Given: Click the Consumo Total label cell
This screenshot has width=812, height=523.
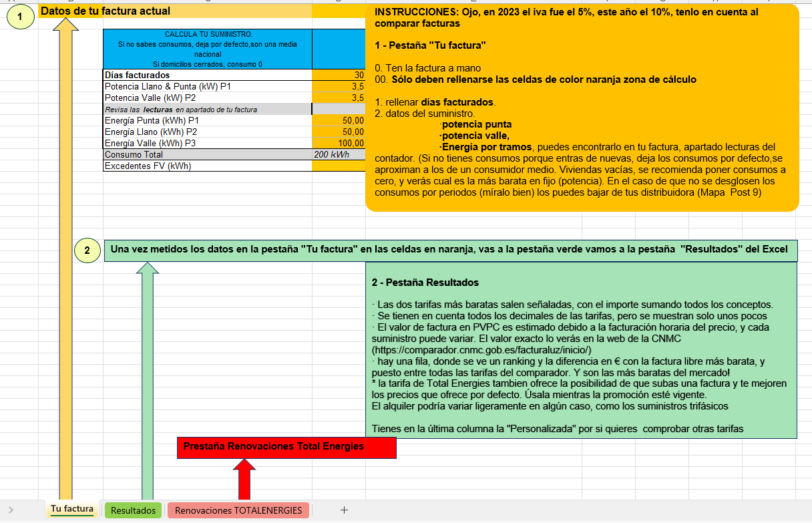Looking at the screenshot, I should point(208,154).
